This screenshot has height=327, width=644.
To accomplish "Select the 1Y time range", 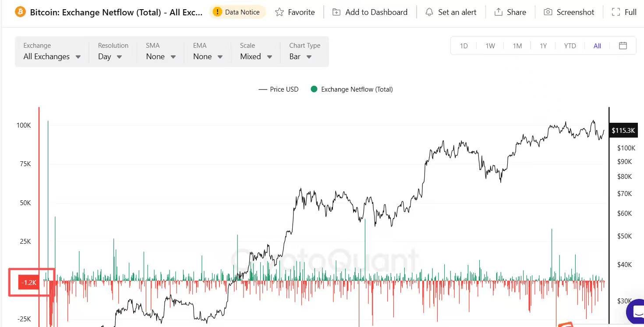I will 543,46.
